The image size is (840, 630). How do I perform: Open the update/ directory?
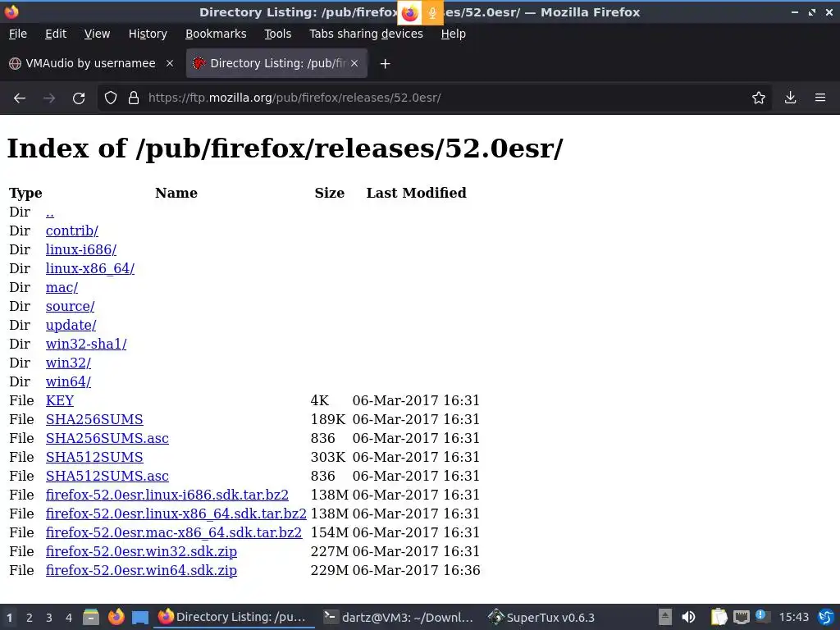[x=71, y=325]
